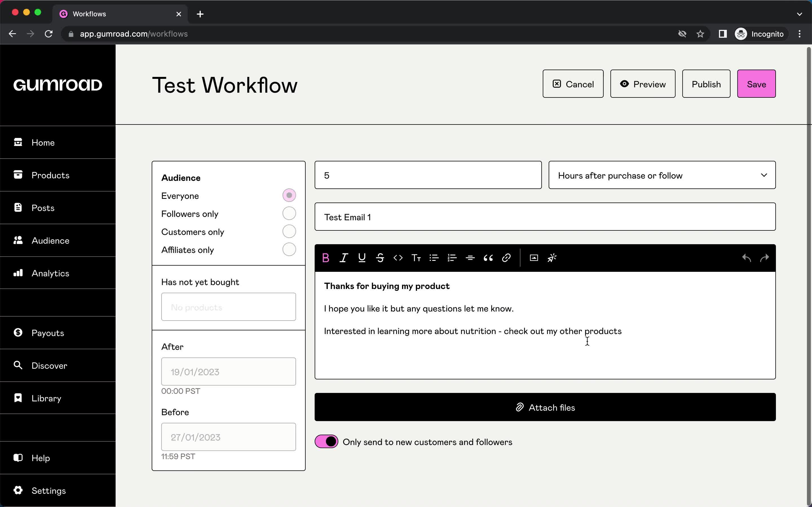Click the time delay number input
The height and width of the screenshot is (507, 812).
(x=428, y=175)
